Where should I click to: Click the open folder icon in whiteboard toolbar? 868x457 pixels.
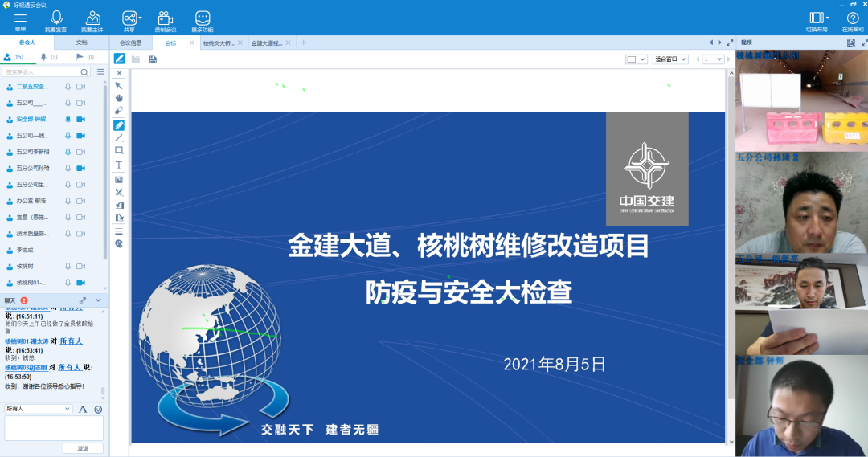pos(136,59)
